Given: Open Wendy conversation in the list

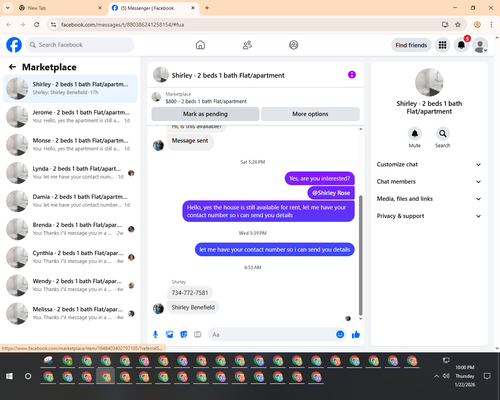Looking at the screenshot, I should (70, 285).
